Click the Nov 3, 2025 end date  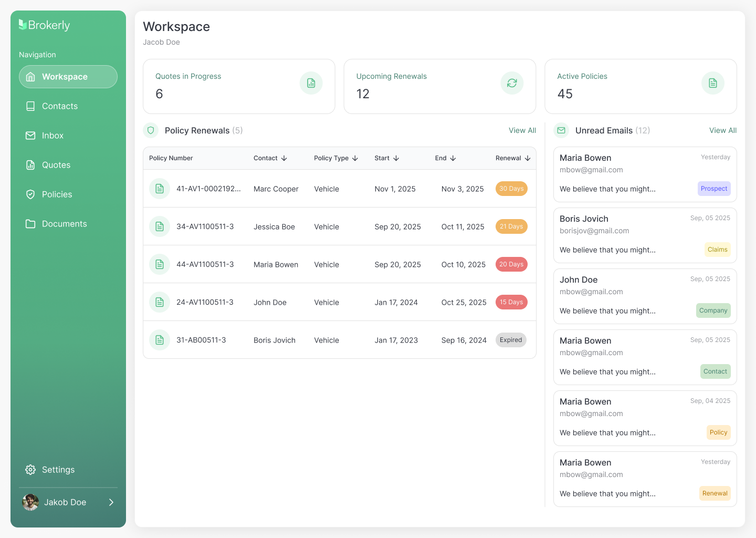pos(463,189)
